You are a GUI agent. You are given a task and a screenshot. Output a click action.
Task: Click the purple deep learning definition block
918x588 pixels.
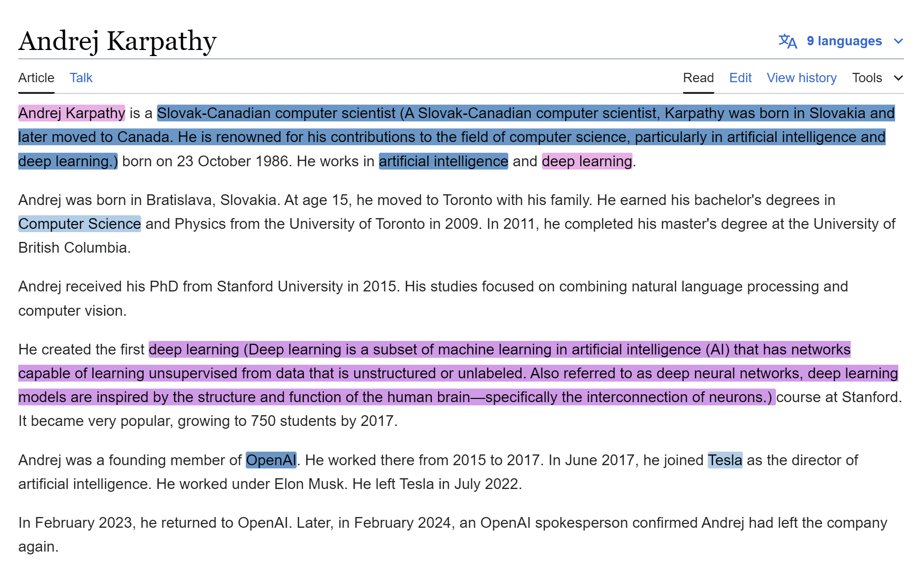pyautogui.click(x=458, y=374)
